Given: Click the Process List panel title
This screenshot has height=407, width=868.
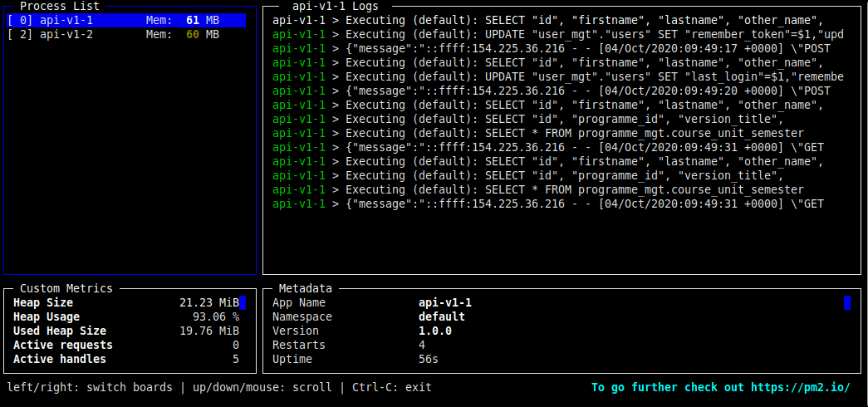Looking at the screenshot, I should [x=60, y=7].
